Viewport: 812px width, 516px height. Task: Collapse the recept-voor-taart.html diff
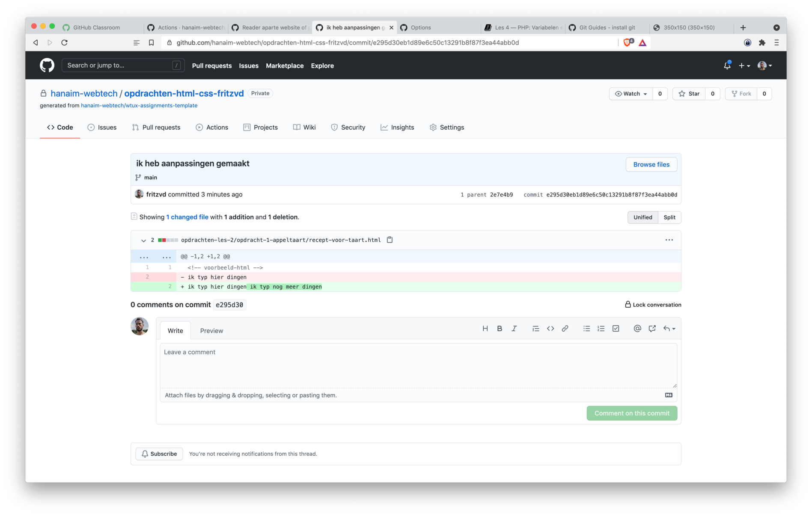point(143,240)
